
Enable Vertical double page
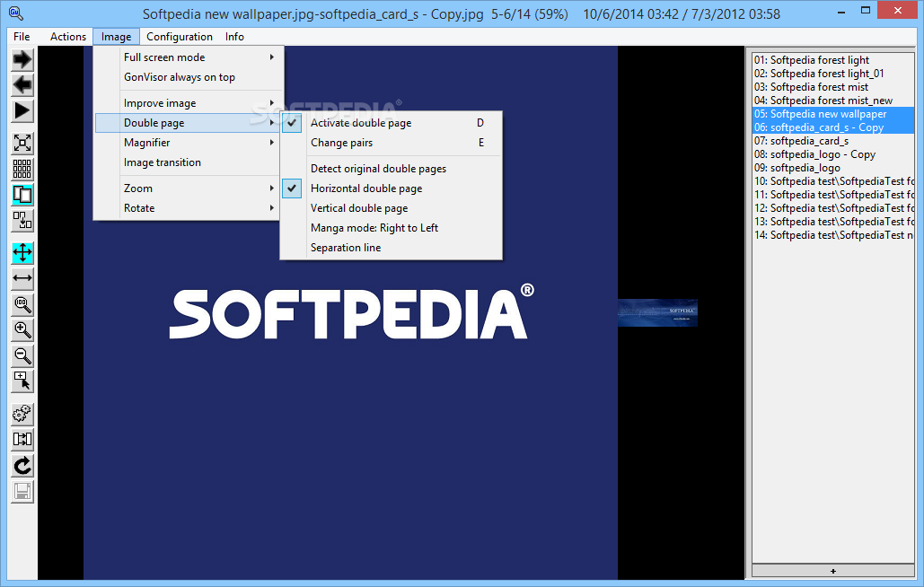coord(392,208)
